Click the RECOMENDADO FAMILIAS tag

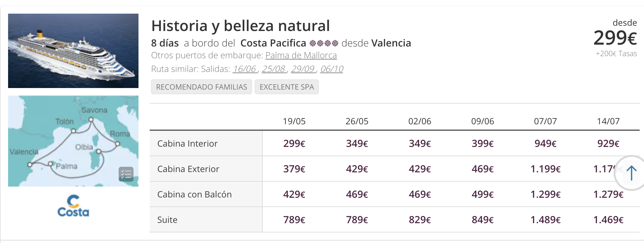tap(202, 87)
